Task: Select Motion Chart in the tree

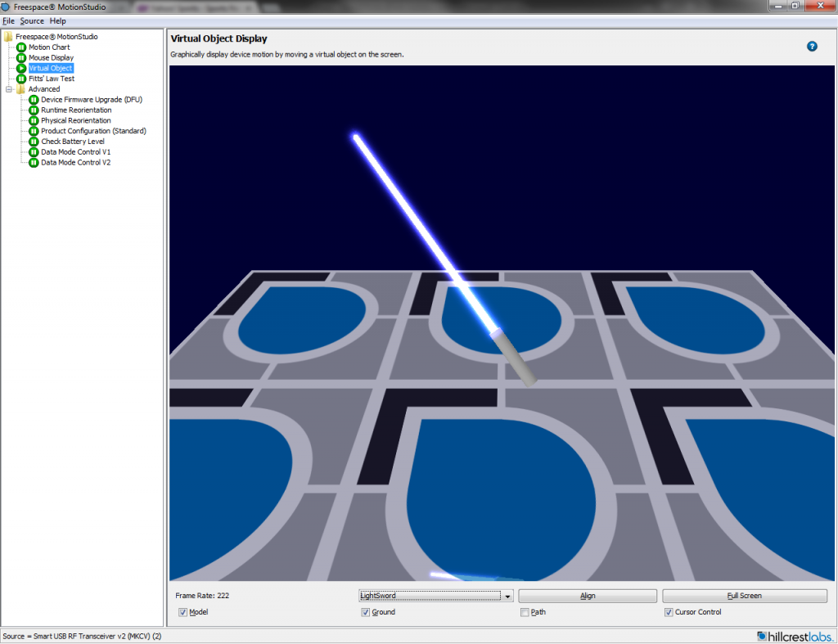Action: pos(49,47)
